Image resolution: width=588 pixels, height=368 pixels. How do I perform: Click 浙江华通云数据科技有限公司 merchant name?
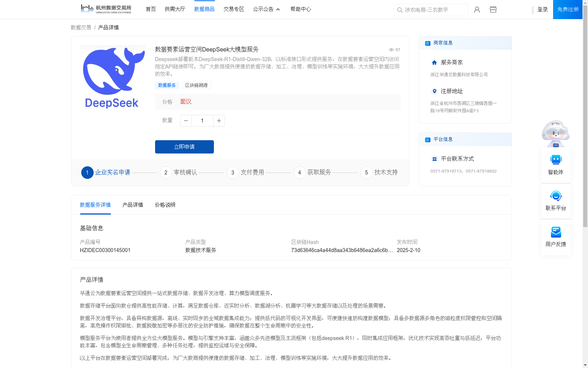(x=459, y=75)
